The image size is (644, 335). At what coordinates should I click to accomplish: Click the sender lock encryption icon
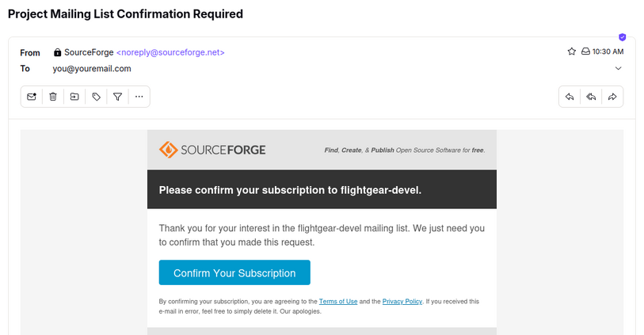[58, 52]
